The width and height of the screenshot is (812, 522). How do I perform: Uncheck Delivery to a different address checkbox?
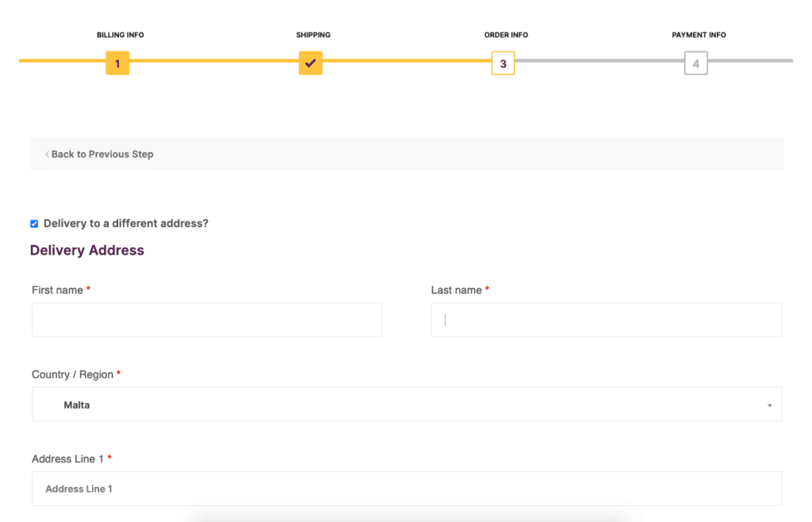34,224
